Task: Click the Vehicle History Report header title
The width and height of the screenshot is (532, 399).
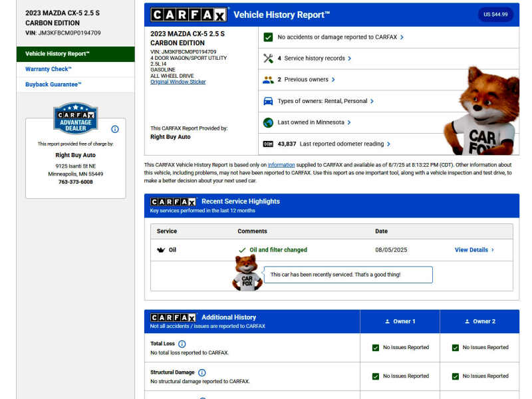Action: pyautogui.click(x=281, y=15)
